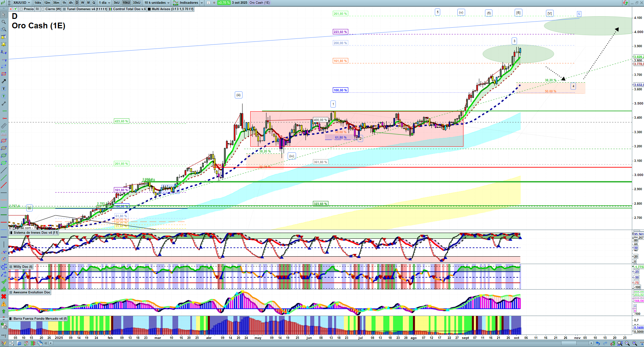This screenshot has width=644, height=347.
Task: Switch to the weekly W timeframe
Action: (x=83, y=3)
